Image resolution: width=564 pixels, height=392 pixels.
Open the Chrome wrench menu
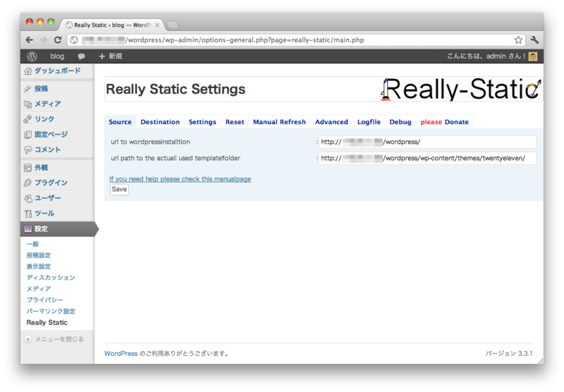(534, 40)
